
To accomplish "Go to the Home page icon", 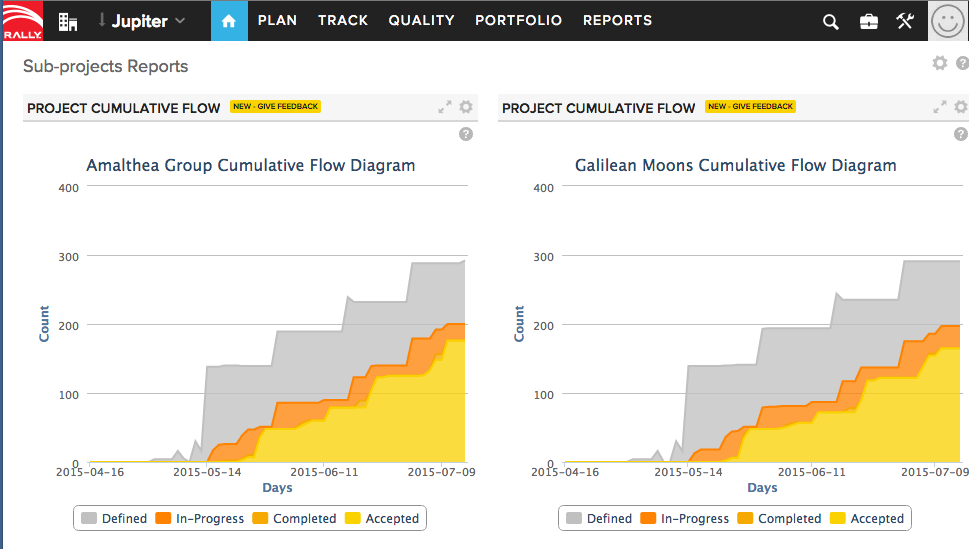I will click(x=229, y=21).
